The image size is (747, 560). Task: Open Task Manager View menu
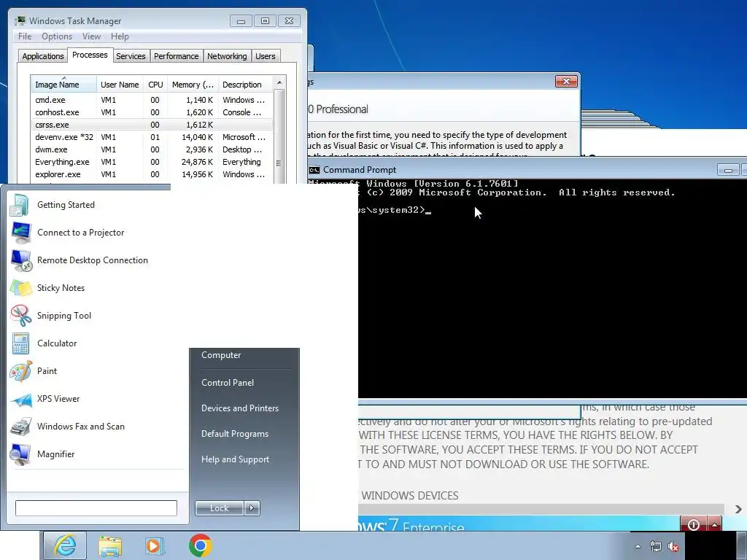(x=91, y=36)
